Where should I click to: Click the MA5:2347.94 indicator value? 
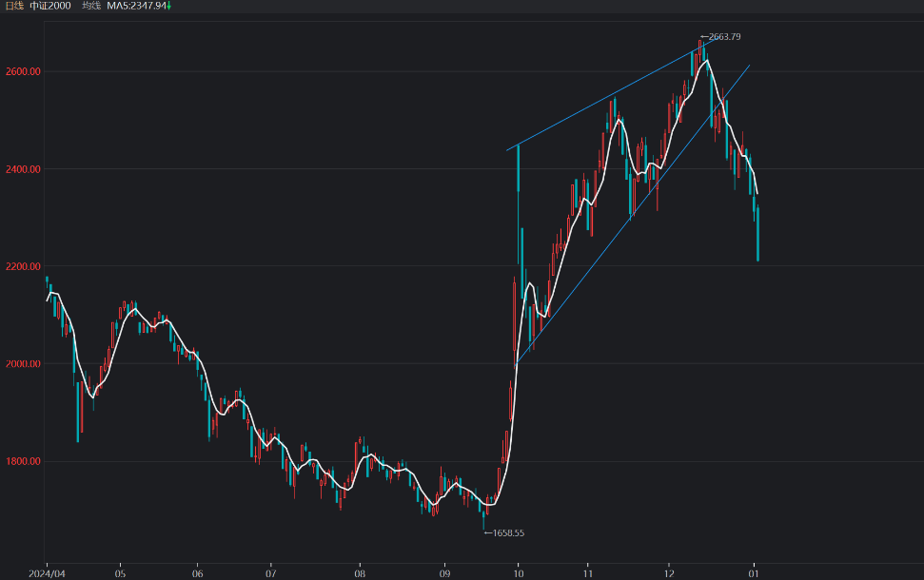[136, 6]
